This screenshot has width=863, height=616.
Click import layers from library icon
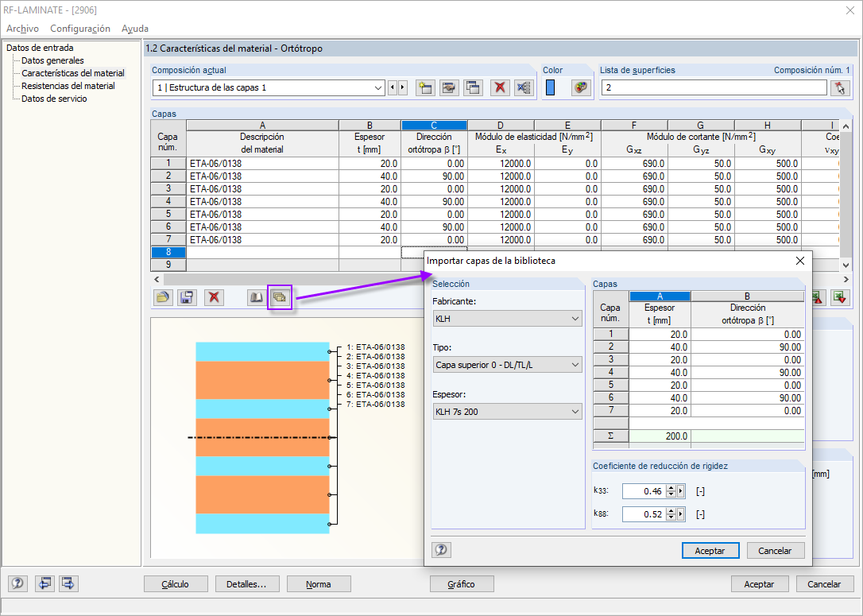[x=280, y=297]
